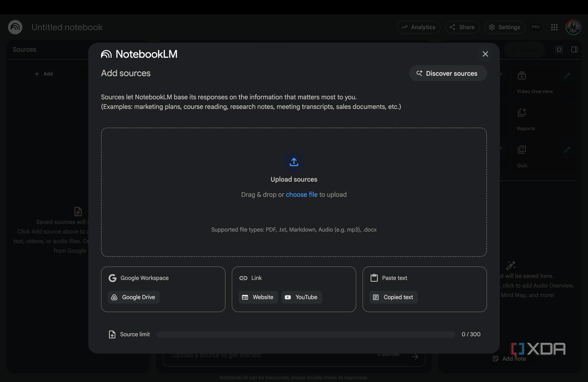Viewport: 588px width, 382px height.
Task: Click the Google Workspace G icon
Action: tap(113, 278)
